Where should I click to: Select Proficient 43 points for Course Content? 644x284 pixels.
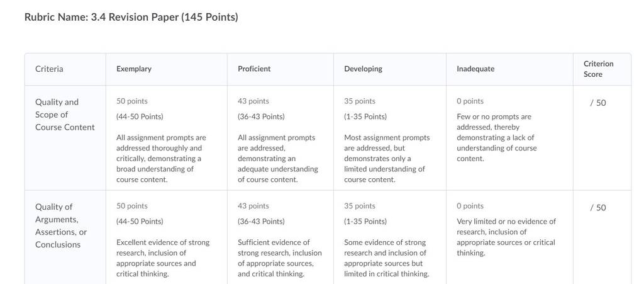[x=280, y=138]
